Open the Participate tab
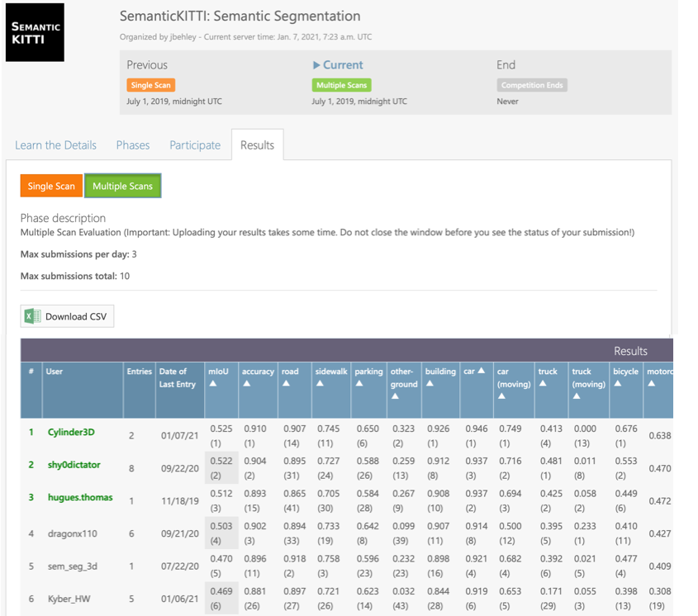Viewport: 698px width, 616px height. 195,145
